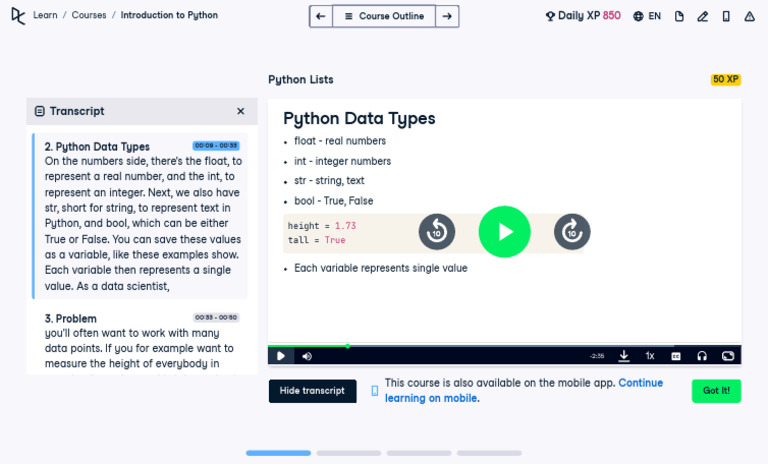Viewport: 768px width, 464px height.
Task: Skip forward 10 seconds in video
Action: pos(572,232)
